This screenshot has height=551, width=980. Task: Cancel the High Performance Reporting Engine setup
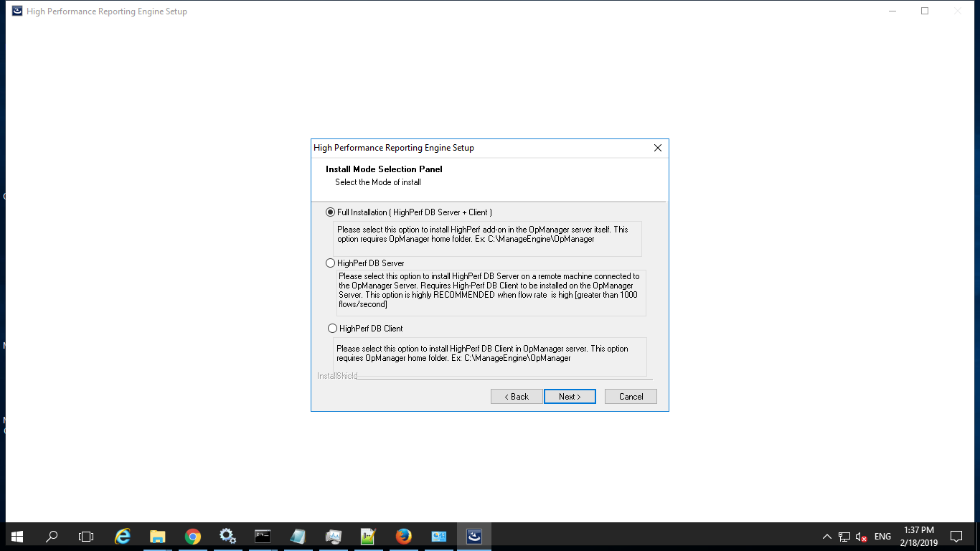click(x=631, y=397)
